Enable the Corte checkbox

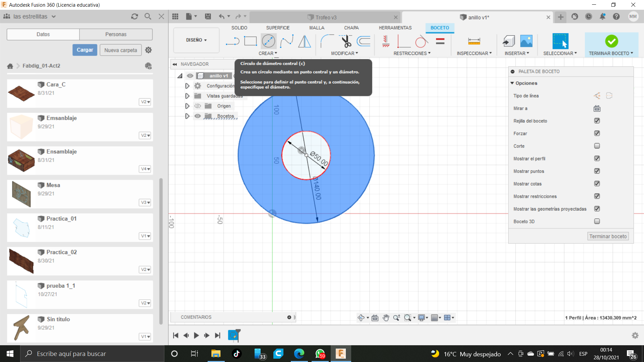click(597, 146)
